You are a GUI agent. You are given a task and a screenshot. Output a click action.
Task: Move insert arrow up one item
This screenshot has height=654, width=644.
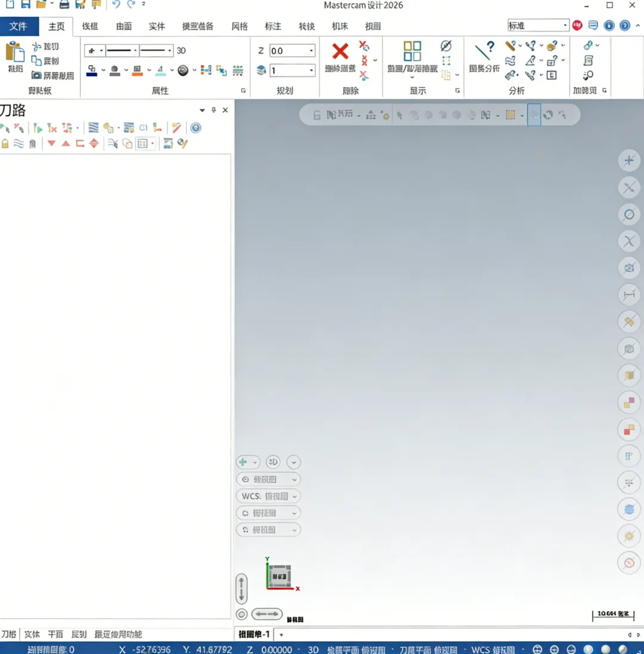[x=66, y=143]
